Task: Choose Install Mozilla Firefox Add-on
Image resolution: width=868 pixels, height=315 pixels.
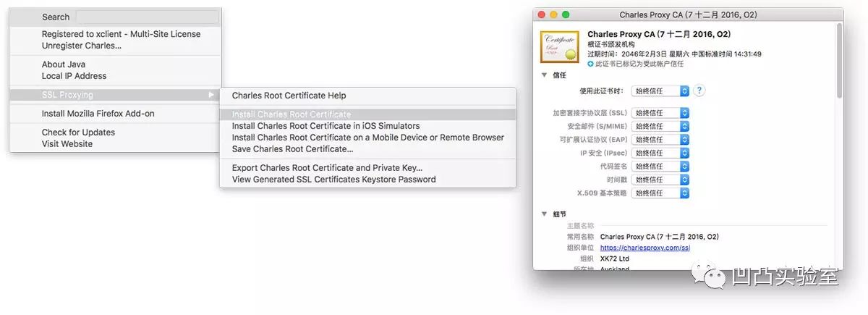Action: [x=98, y=114]
